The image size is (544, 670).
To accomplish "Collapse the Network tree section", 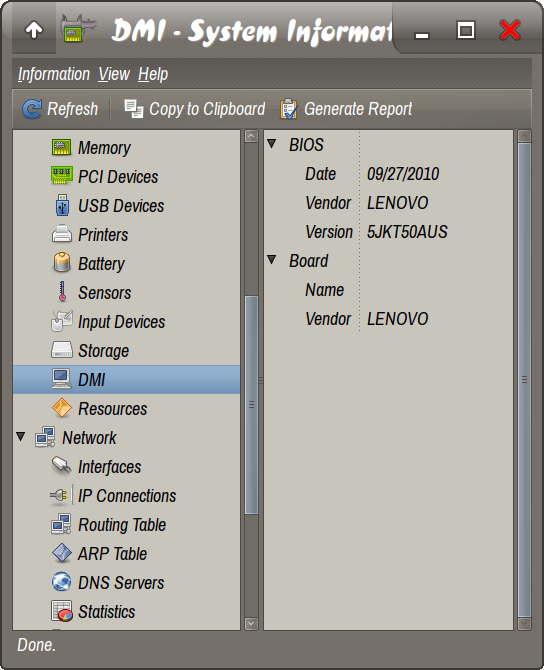I will point(21,437).
